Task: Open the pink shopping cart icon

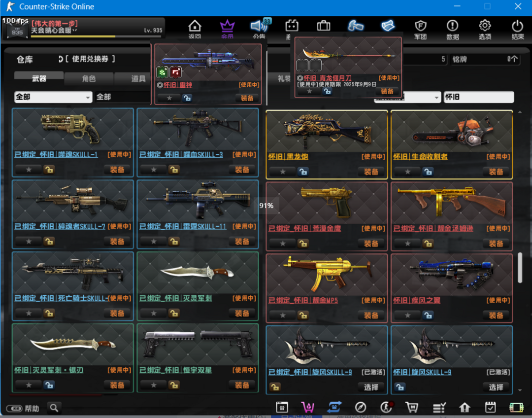Action: pos(308,407)
